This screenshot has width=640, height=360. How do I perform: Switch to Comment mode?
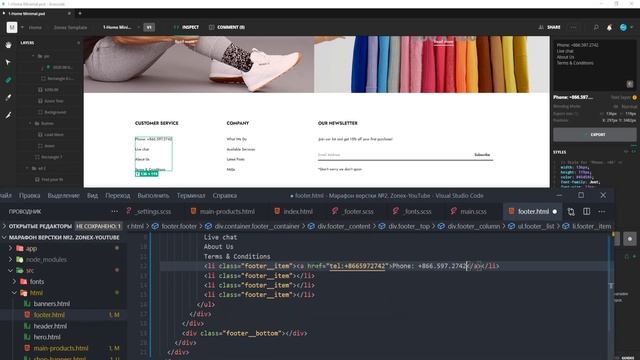227,27
